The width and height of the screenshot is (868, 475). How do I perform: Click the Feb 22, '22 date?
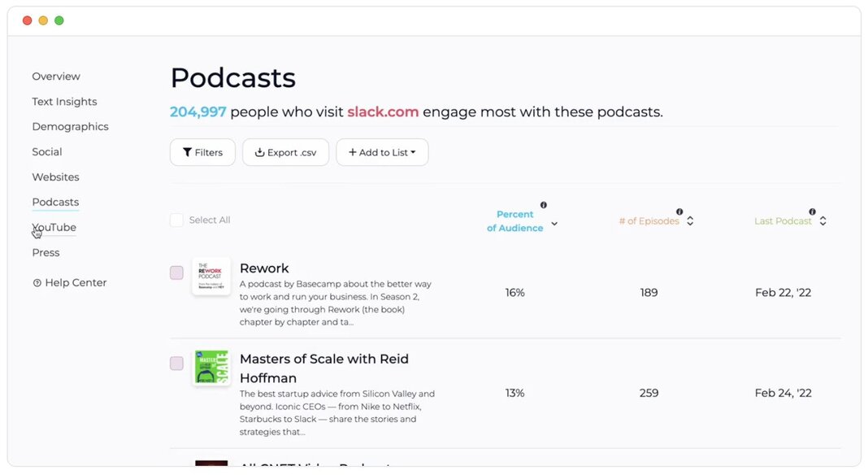(x=783, y=293)
